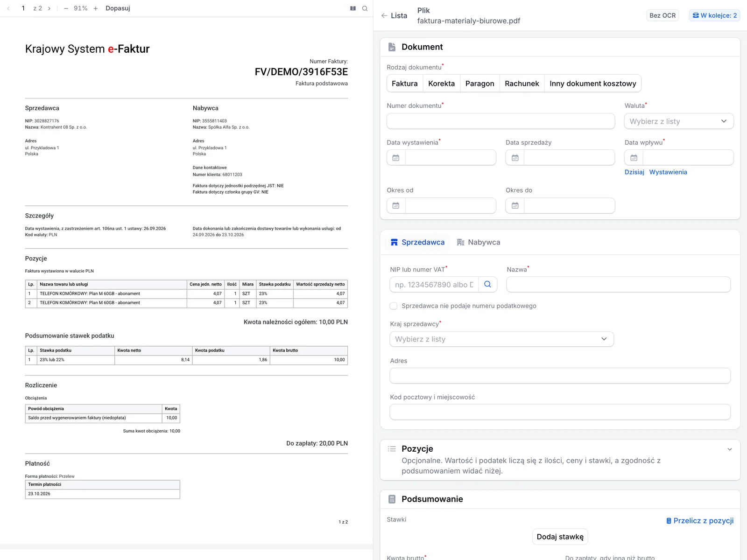Select Faktura document type
Image resolution: width=747 pixels, height=560 pixels.
[405, 84]
